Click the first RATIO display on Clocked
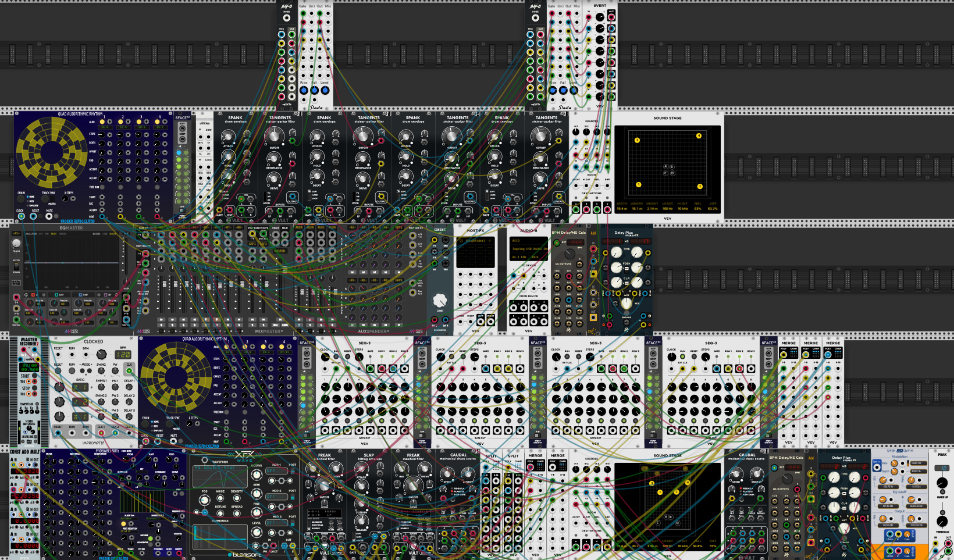The image size is (954, 560). pyautogui.click(x=80, y=387)
